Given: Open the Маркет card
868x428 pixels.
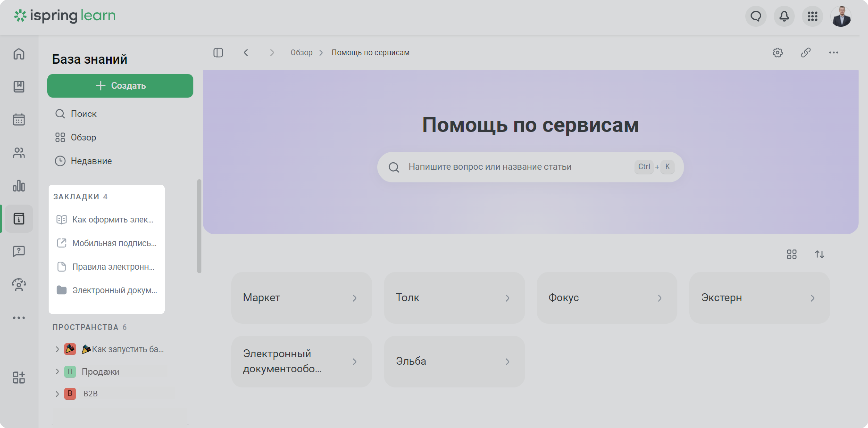Looking at the screenshot, I should (x=302, y=298).
